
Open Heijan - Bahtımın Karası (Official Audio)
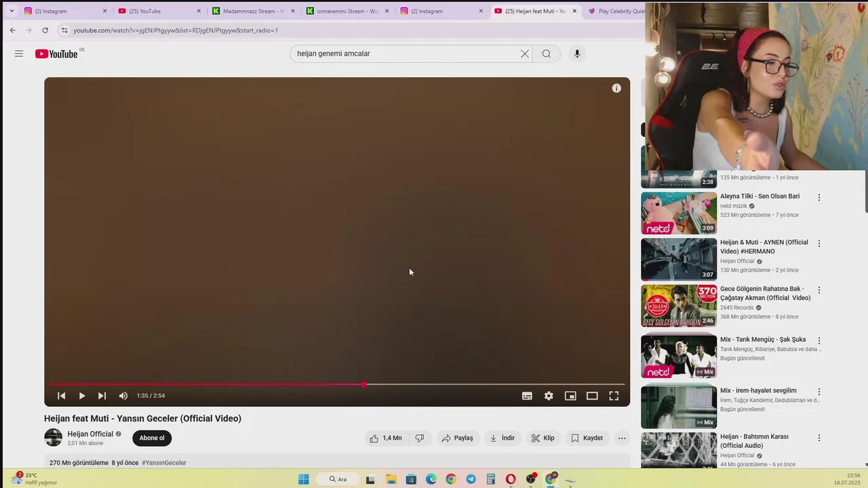pyautogui.click(x=754, y=441)
